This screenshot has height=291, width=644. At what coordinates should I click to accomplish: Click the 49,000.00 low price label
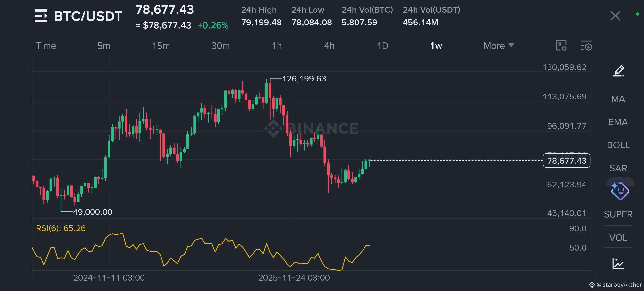(x=93, y=212)
